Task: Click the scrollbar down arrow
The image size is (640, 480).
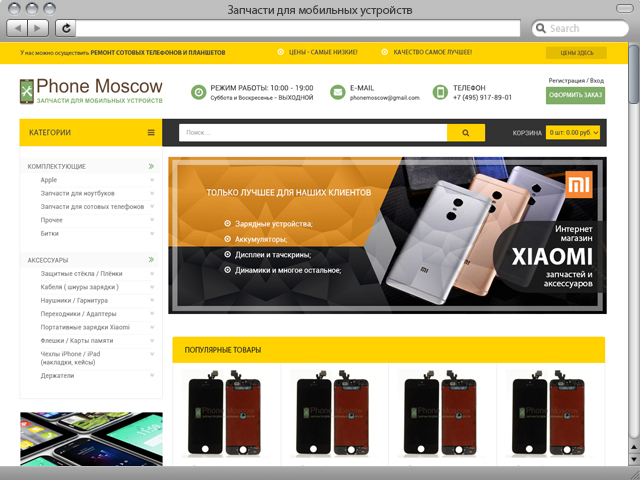Action: click(634, 460)
